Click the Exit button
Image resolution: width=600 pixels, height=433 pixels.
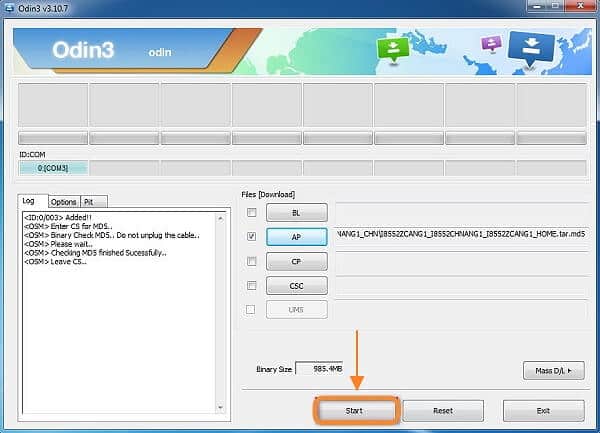coord(543,411)
